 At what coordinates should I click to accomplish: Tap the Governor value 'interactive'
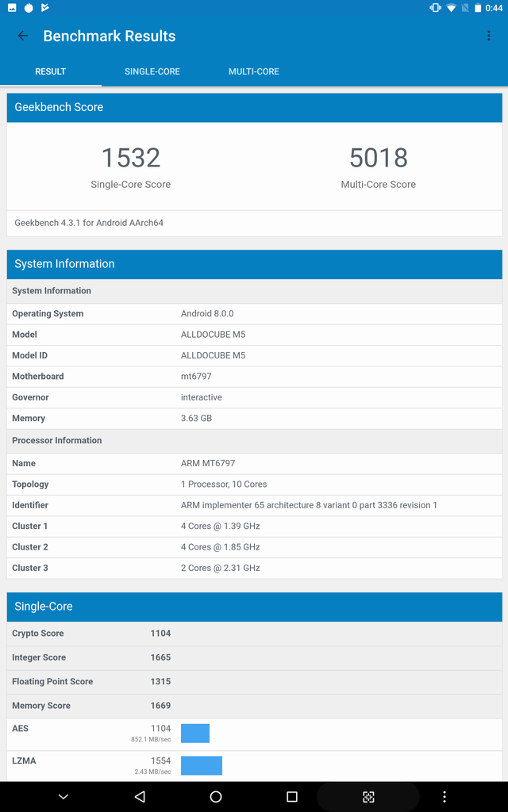(x=201, y=397)
